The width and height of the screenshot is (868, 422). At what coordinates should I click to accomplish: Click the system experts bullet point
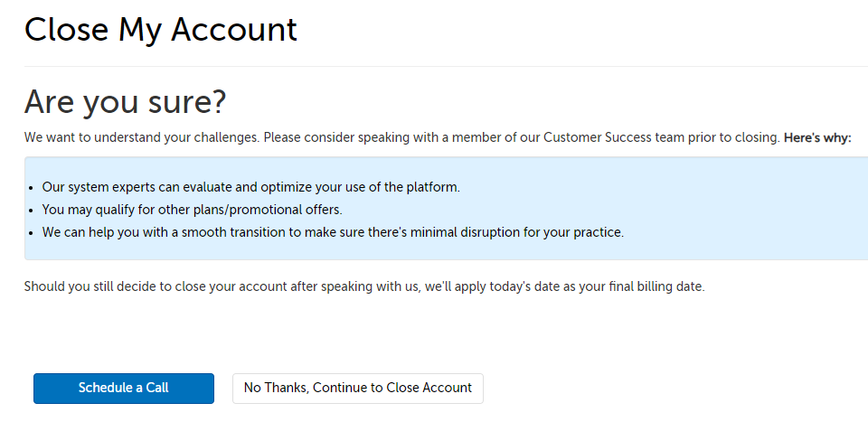(251, 187)
